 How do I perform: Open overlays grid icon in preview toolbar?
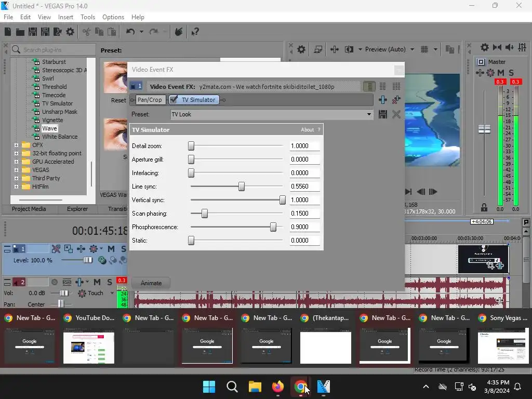point(424,49)
